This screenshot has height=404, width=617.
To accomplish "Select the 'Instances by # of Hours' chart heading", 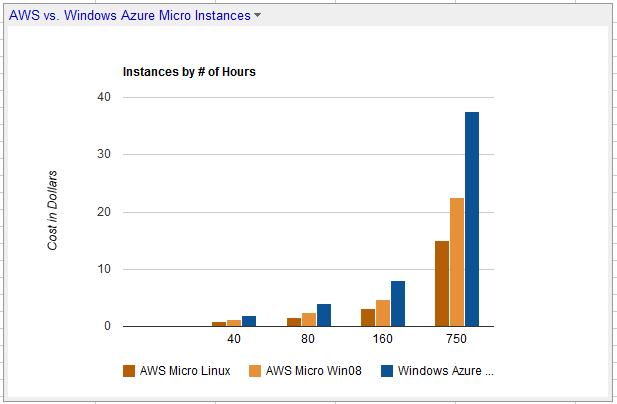I will [x=189, y=72].
